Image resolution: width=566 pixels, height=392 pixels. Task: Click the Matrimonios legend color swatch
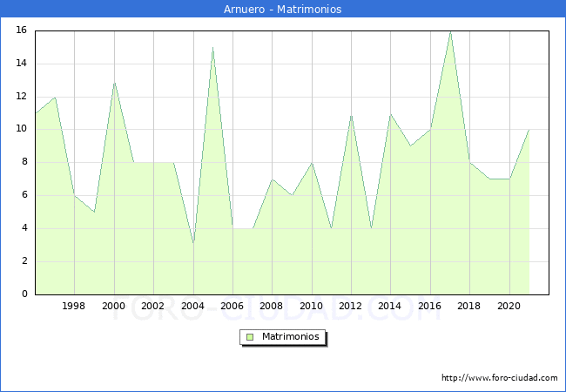pyautogui.click(x=250, y=337)
